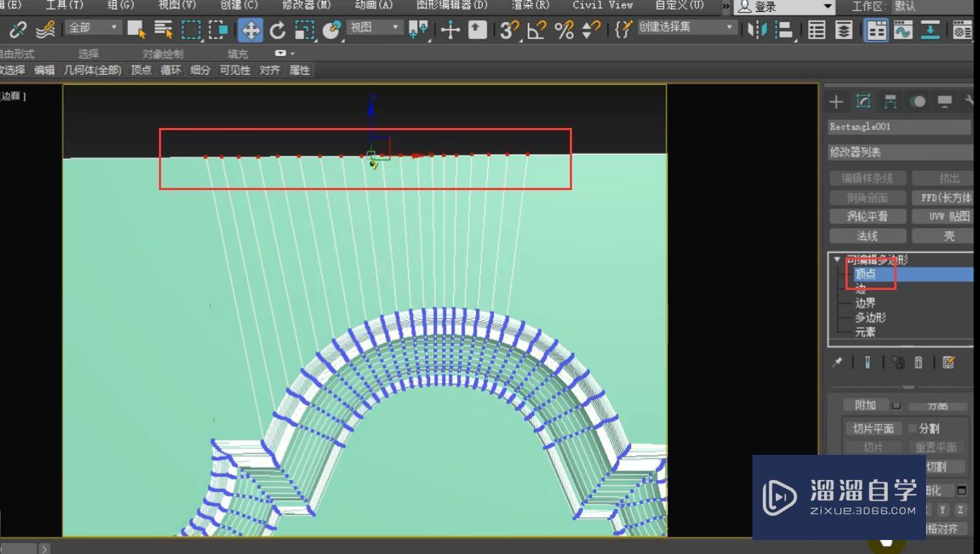Toggle the Keyboard Shortcut Override icon

tap(478, 30)
